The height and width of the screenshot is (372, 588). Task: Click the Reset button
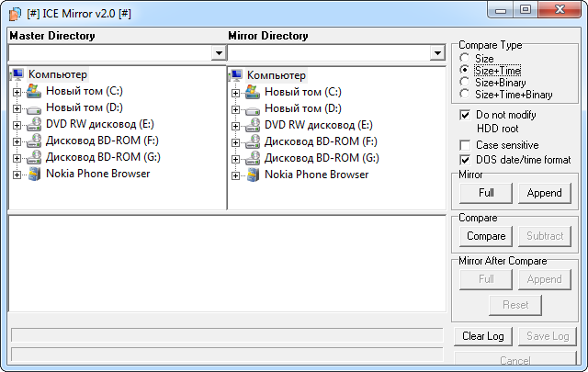515,305
